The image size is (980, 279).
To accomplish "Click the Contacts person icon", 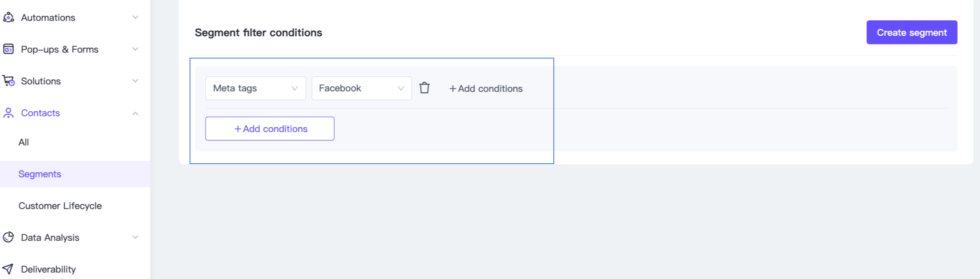I will 8,113.
